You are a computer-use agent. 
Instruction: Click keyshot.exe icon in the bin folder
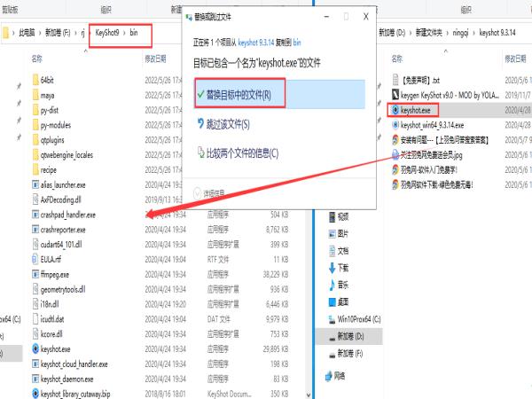(x=35, y=348)
